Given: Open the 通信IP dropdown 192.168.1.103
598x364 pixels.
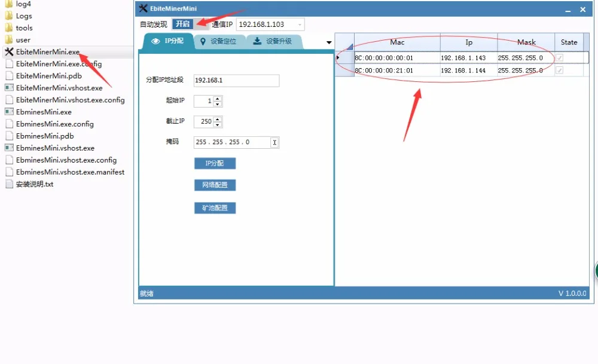Looking at the screenshot, I should click(300, 25).
